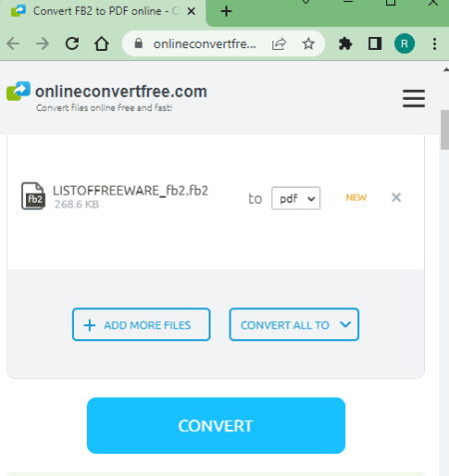
Task: Open the extensions puzzle icon
Action: coord(345,44)
